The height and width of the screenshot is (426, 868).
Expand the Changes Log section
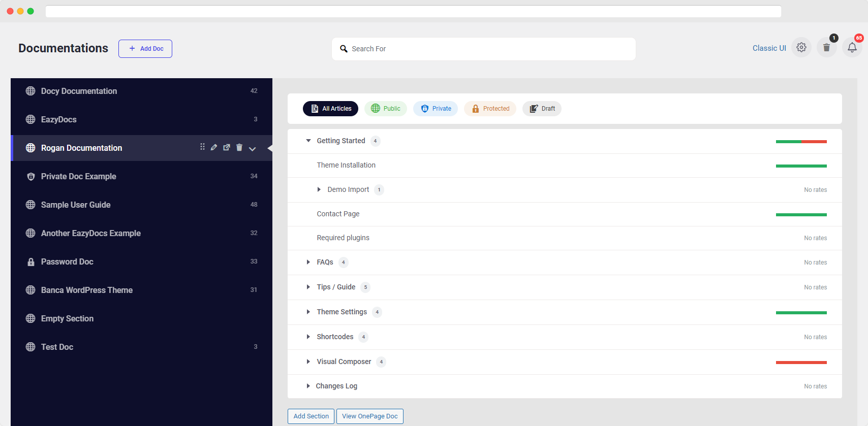(x=308, y=386)
